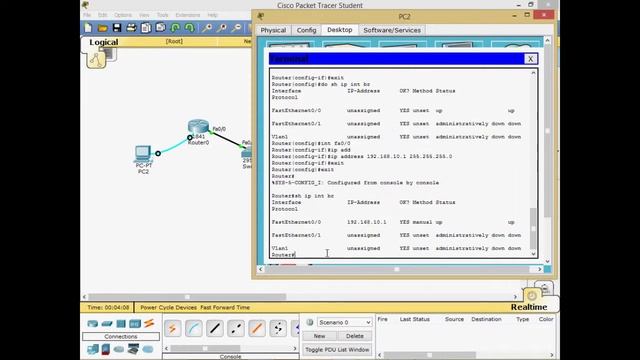640x360 pixels.
Task: Switch to the Config tab in PC2
Action: click(x=307, y=30)
